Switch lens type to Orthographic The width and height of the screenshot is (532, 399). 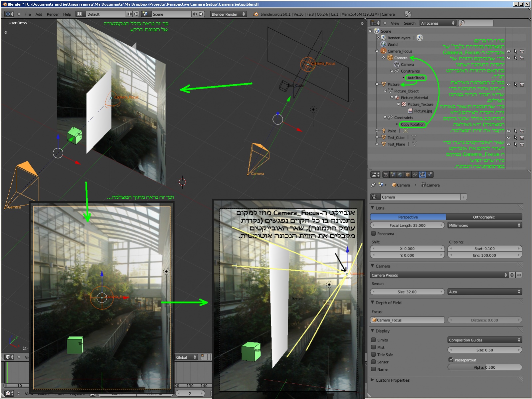point(484,217)
